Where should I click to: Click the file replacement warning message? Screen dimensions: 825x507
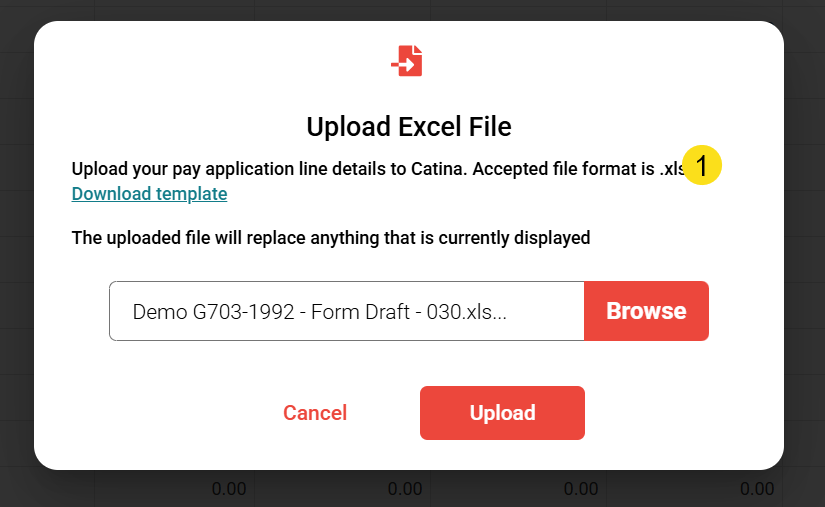(331, 238)
